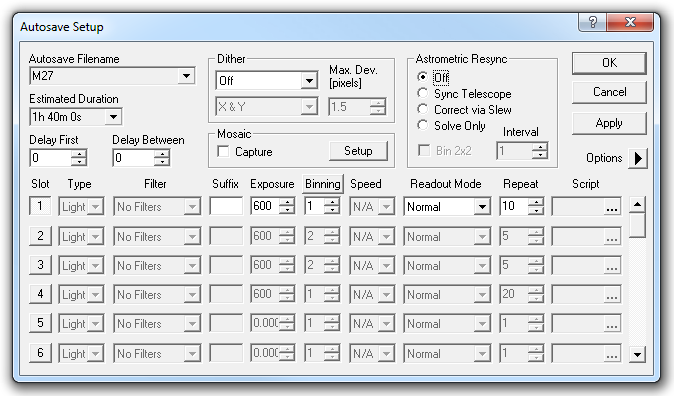The image size is (674, 396).
Task: Click Delay Between value field
Action: coord(133,158)
